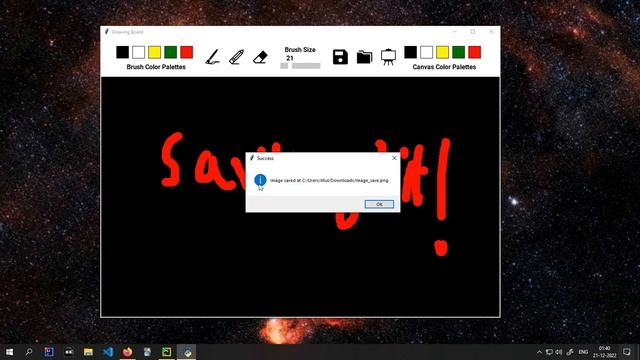Click the floppy disk save icon
The image size is (640, 360).
(340, 57)
